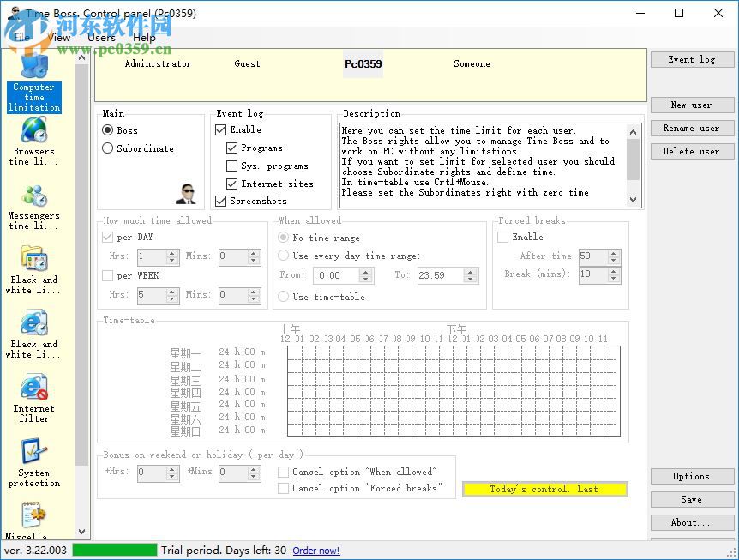Open the Internet Explorer black and white list
The image size is (739, 560).
tap(33, 334)
